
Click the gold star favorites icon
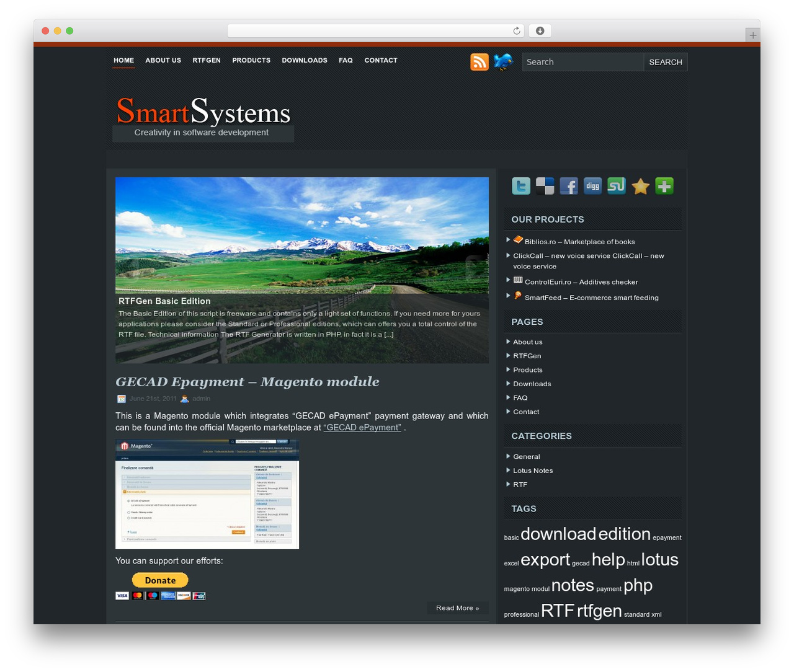640,186
